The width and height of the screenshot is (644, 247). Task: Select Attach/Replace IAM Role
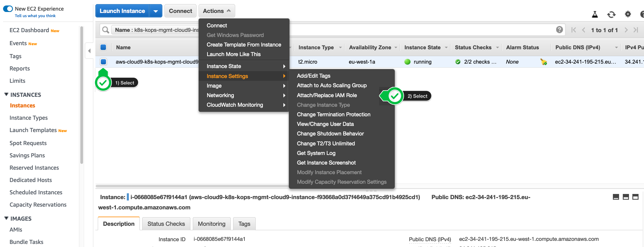327,95
